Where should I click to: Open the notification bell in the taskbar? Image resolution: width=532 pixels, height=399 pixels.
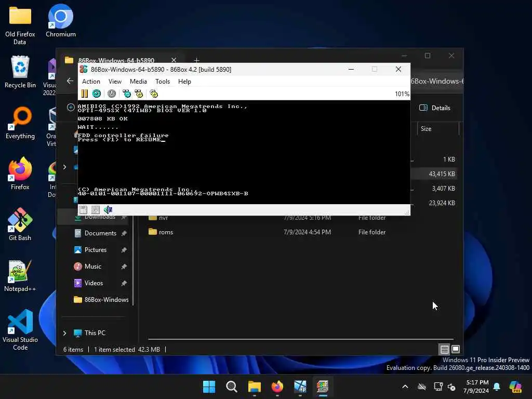(497, 387)
